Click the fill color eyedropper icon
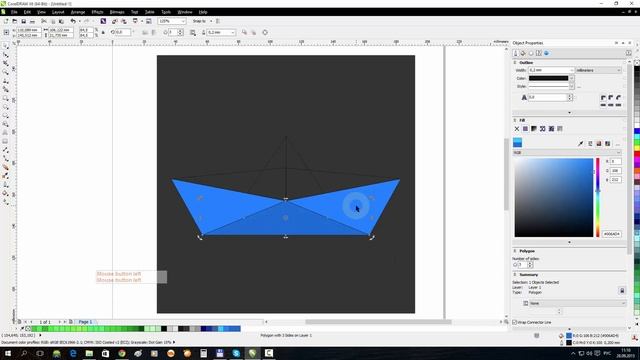The height and width of the screenshot is (360, 640). 580,144
